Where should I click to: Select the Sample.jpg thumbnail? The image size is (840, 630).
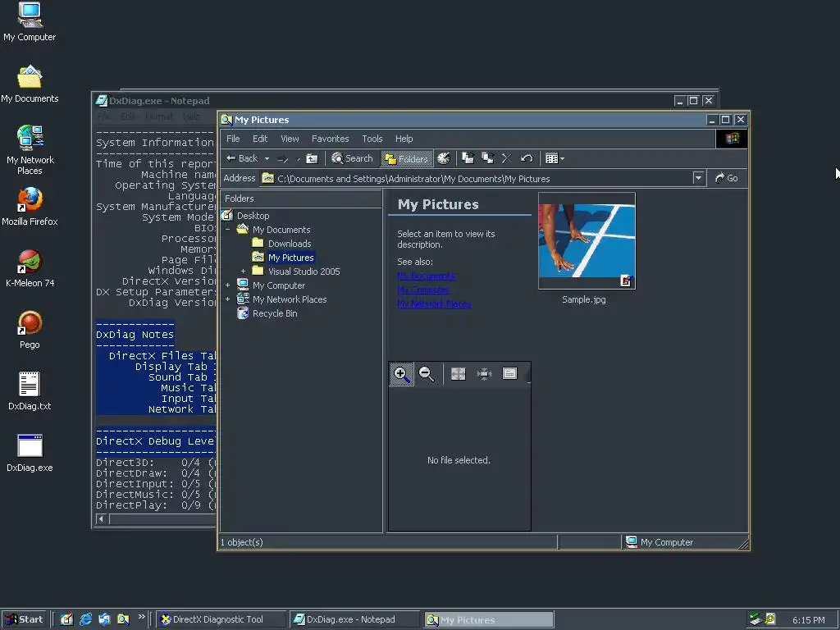point(587,240)
